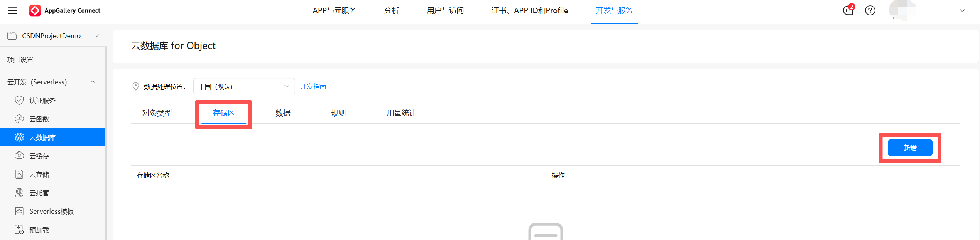This screenshot has height=240, width=980.
Task: Open 云缓存 sidebar item
Action: pos(52,156)
